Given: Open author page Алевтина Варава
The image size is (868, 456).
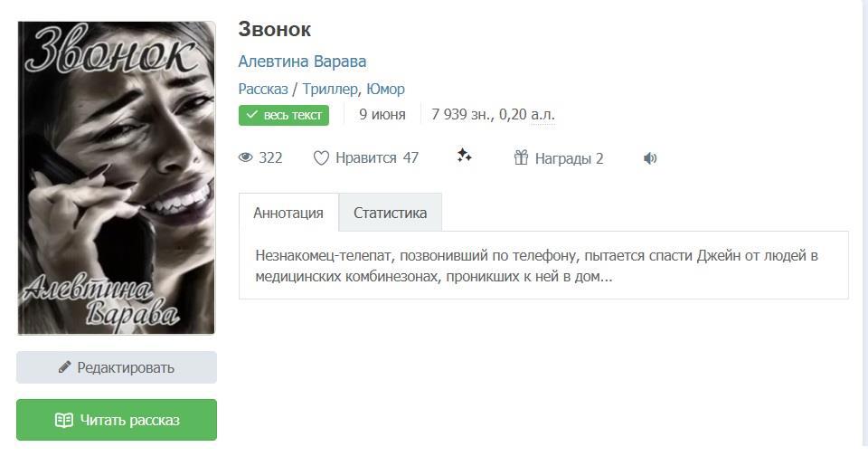Looking at the screenshot, I should coord(302,62).
